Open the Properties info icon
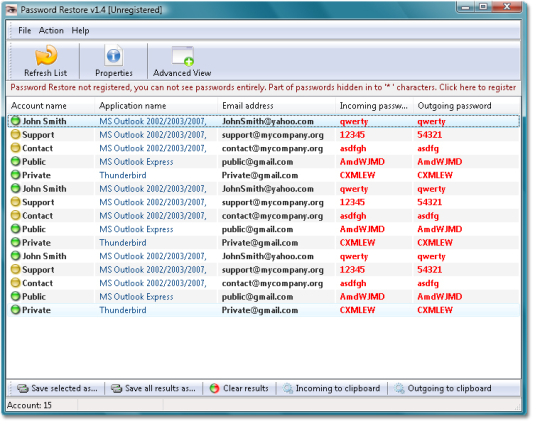Viewport: 540px width, 426px height. pos(114,55)
